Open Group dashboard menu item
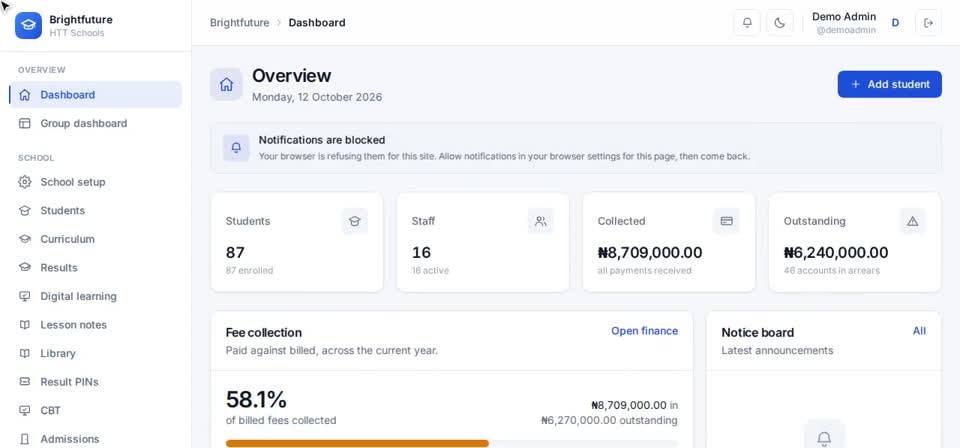 [x=96, y=124]
